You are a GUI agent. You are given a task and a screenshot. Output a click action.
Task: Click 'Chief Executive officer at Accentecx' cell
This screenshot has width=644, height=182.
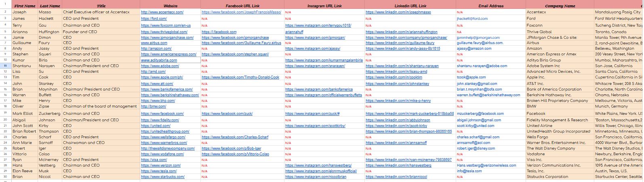point(101,12)
